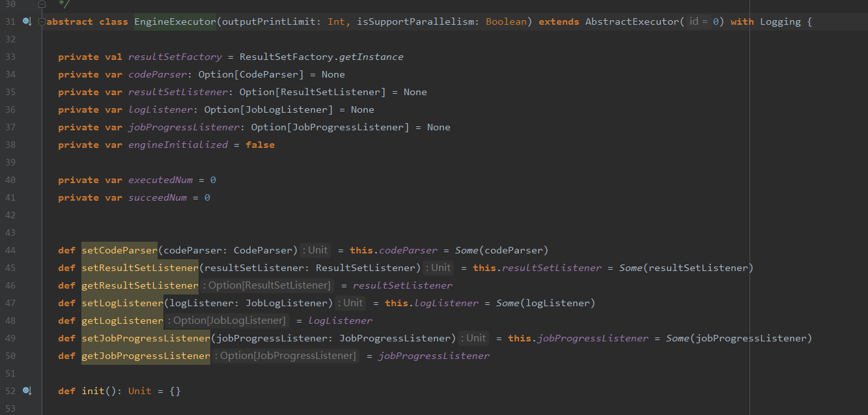Click the Option[ResultSetListener] return type hint

(268, 285)
